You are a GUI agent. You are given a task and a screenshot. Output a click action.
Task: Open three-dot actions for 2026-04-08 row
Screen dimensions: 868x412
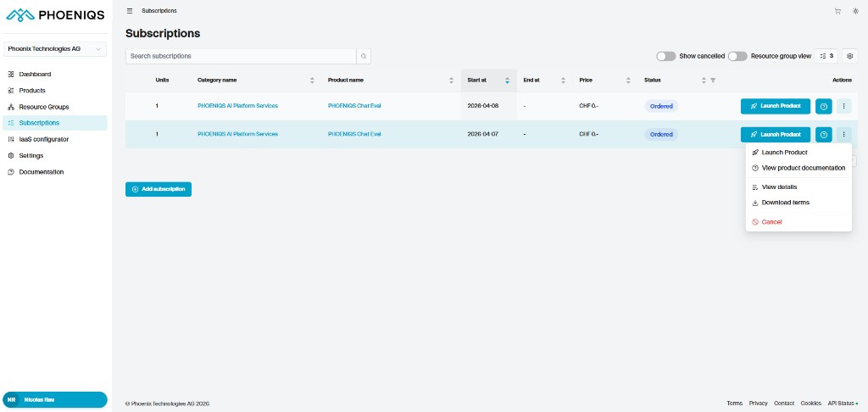(x=843, y=106)
